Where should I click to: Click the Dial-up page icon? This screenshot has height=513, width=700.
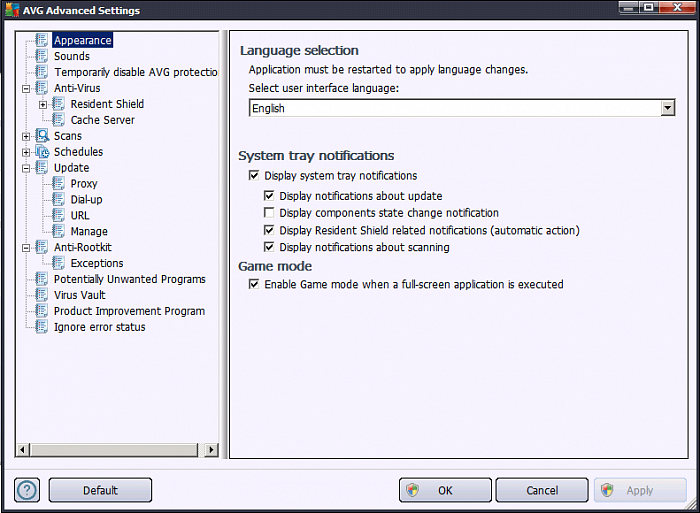[x=58, y=200]
